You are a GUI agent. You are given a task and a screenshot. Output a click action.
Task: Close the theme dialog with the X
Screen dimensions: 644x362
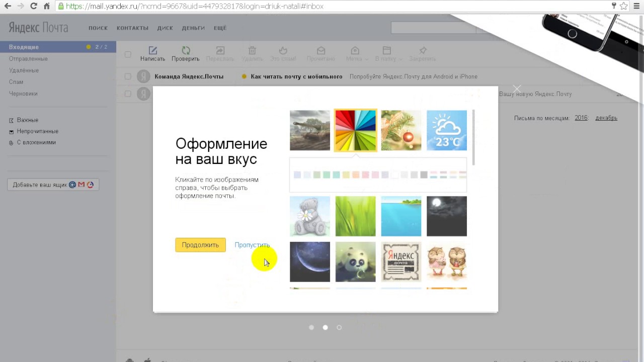click(x=517, y=89)
